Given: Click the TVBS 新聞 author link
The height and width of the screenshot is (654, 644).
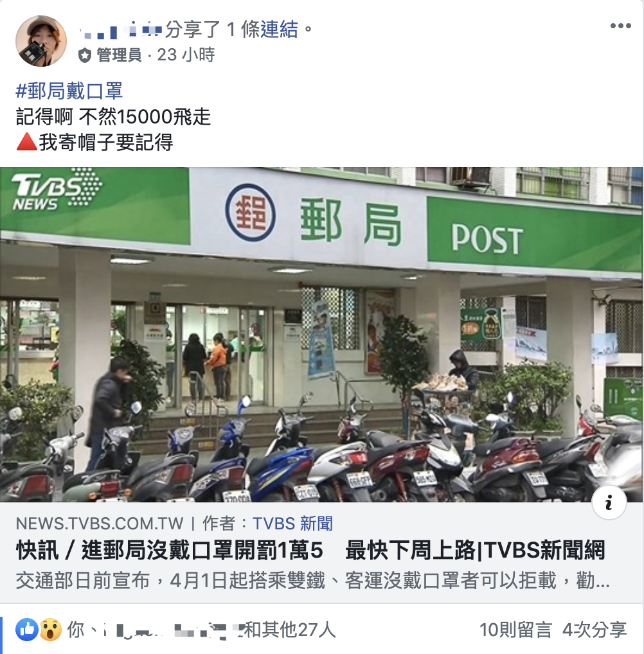Looking at the screenshot, I should [292, 524].
